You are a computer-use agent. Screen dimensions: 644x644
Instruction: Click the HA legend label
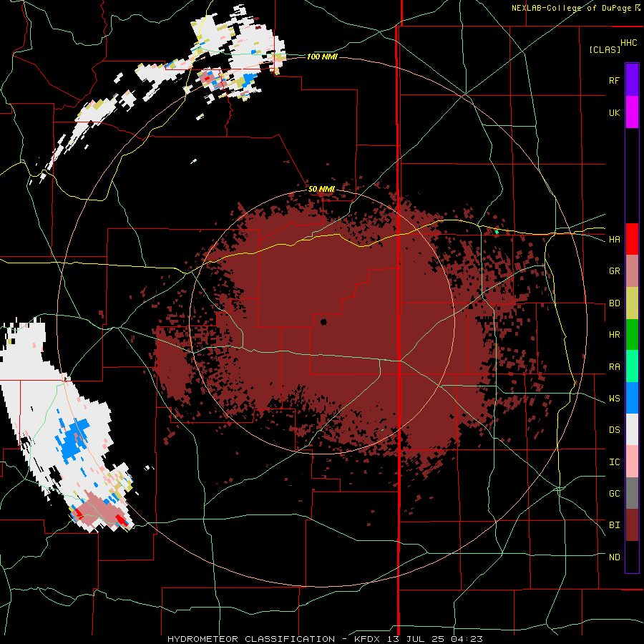coord(614,239)
